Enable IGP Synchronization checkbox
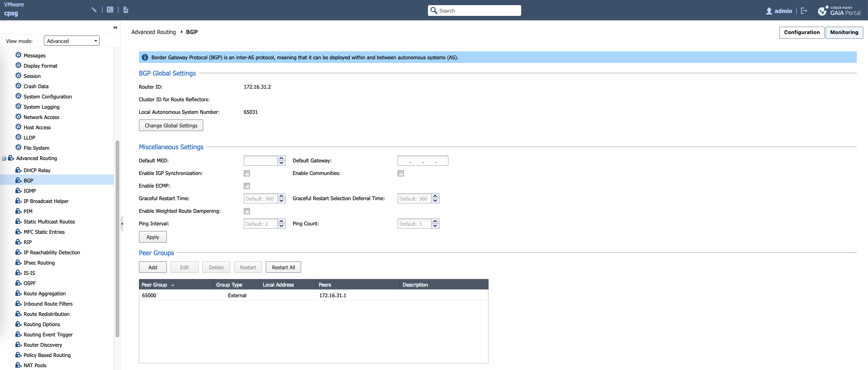The height and width of the screenshot is (370, 868). tap(247, 174)
